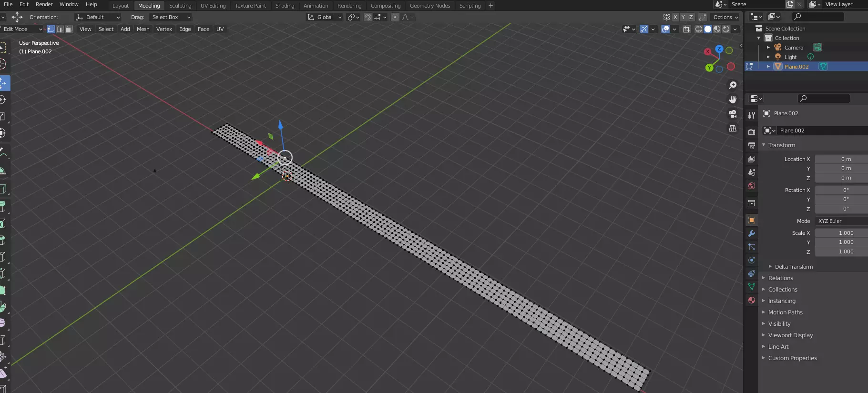Click the X axis on navigation gizmo

tap(708, 51)
